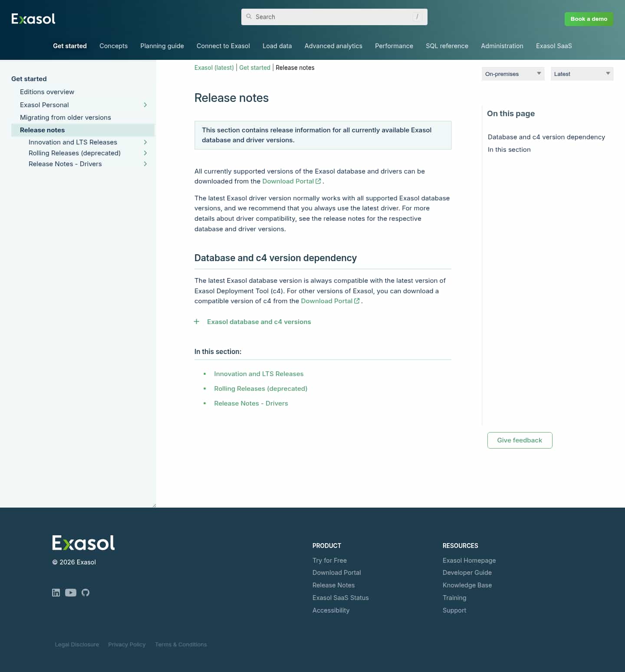Image resolution: width=625 pixels, height=672 pixels.
Task: Click external-link icon beside first Download Portal link
Action: click(x=318, y=181)
